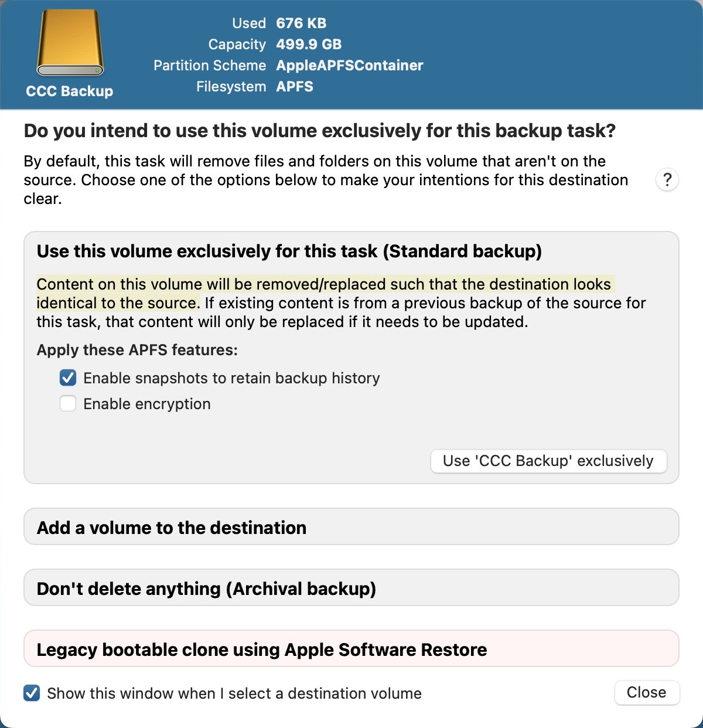Expand the Legacy bootable clone section
The width and height of the screenshot is (703, 728).
click(262, 649)
